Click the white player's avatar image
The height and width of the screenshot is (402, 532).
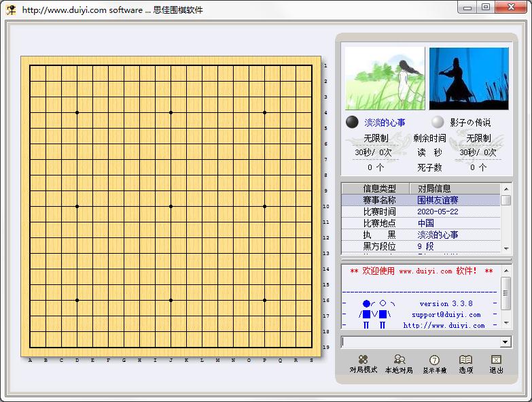pos(469,78)
